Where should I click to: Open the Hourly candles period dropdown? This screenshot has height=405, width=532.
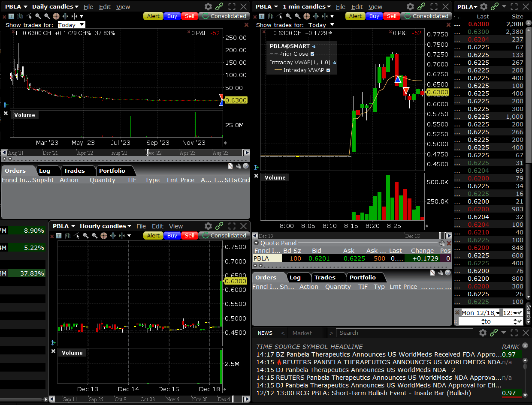106,226
